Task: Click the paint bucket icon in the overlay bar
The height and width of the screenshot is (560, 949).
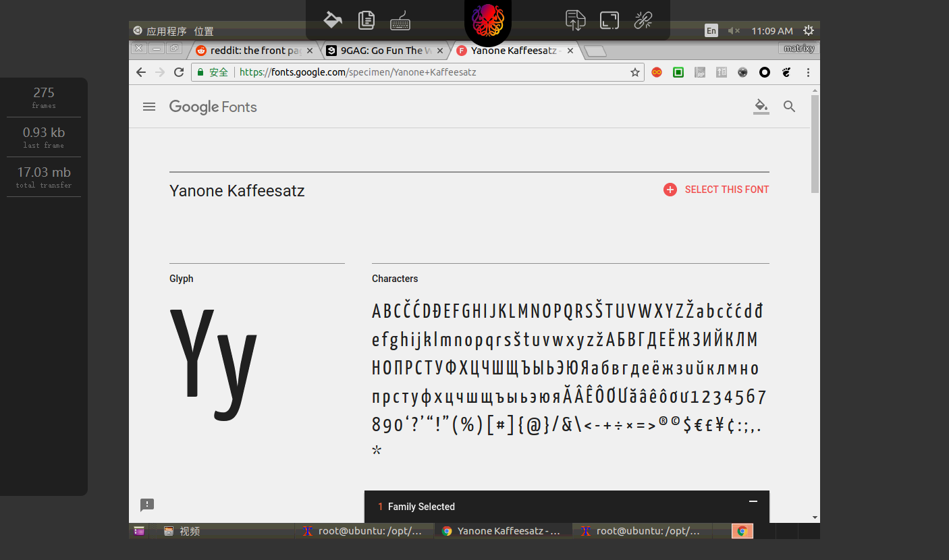Action: point(332,20)
